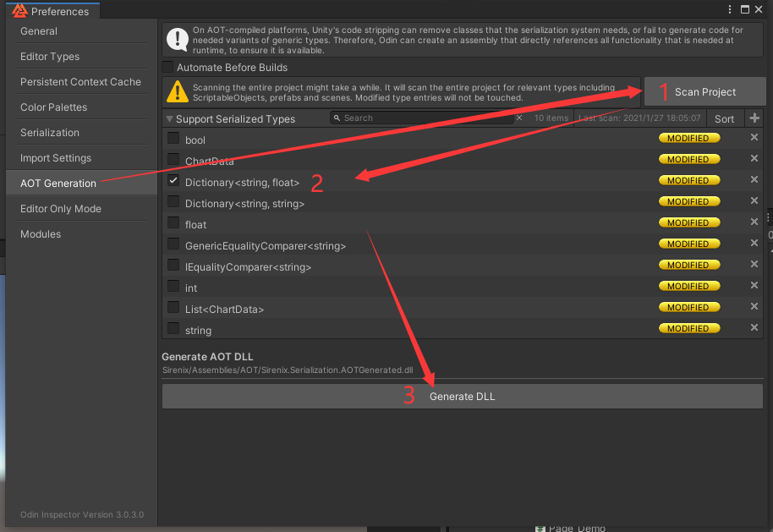The image size is (773, 532).
Task: Check the int type checkbox
Action: click(x=173, y=287)
